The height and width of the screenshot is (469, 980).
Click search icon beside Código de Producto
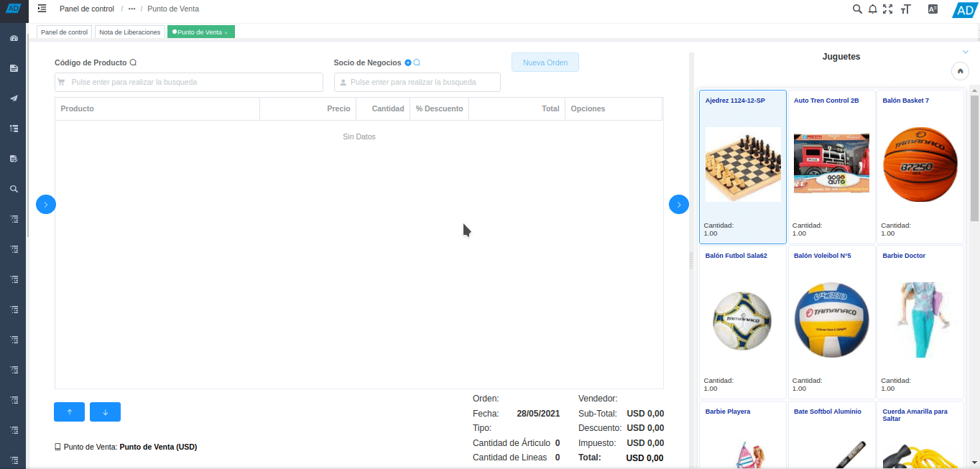133,63
